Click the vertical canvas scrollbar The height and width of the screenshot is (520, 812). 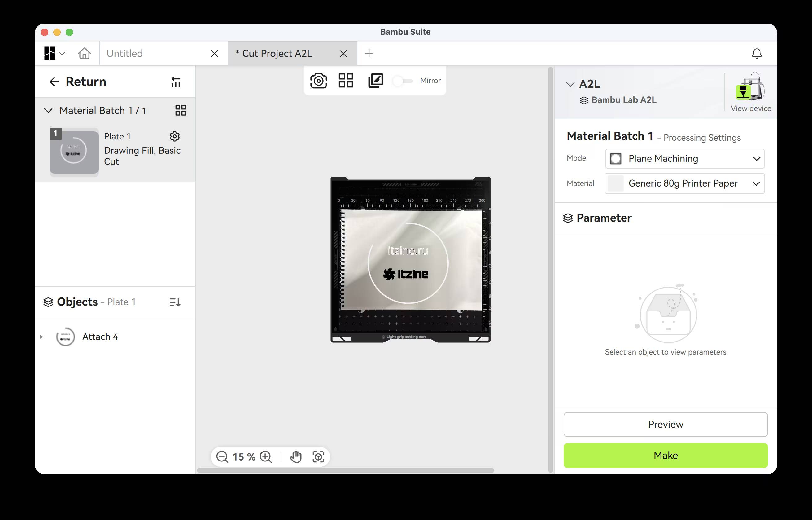(551, 270)
